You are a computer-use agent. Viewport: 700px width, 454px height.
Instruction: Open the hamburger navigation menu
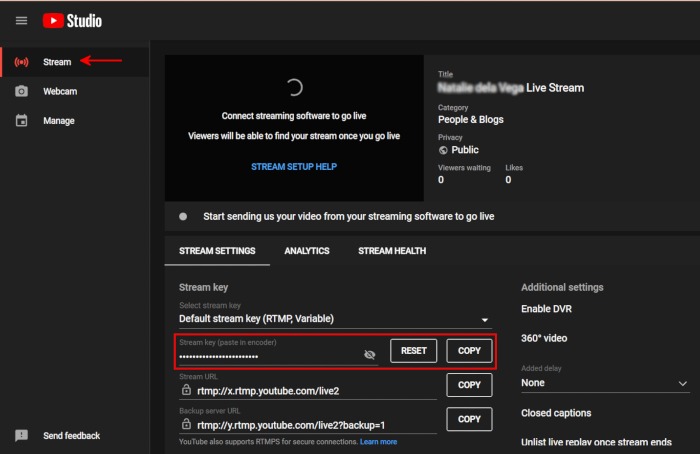point(22,21)
